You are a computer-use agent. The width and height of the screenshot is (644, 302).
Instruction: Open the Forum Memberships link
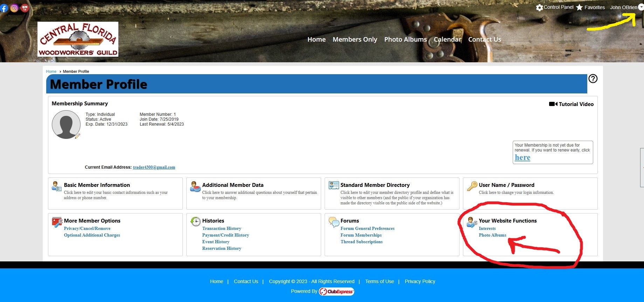coord(361,235)
